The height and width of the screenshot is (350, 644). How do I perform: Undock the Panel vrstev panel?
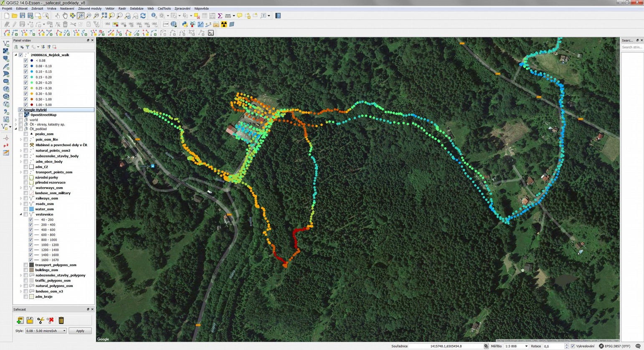(88, 41)
